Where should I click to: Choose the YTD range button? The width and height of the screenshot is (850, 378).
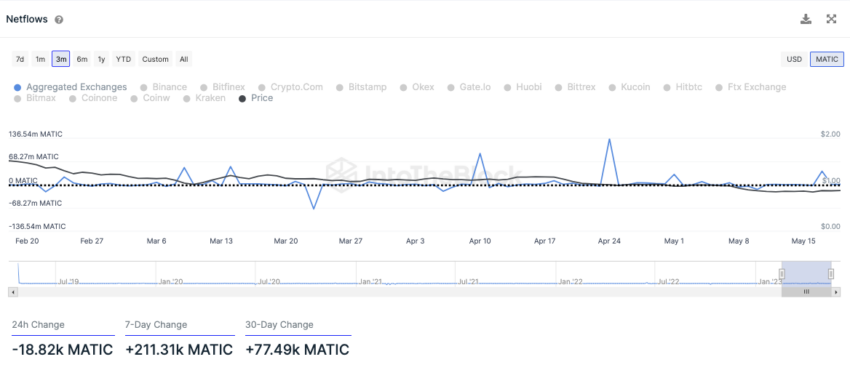[124, 59]
